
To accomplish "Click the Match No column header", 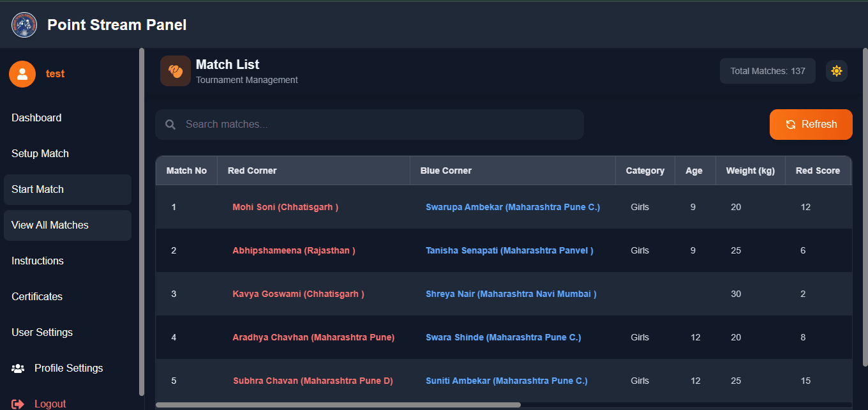I will pos(186,171).
